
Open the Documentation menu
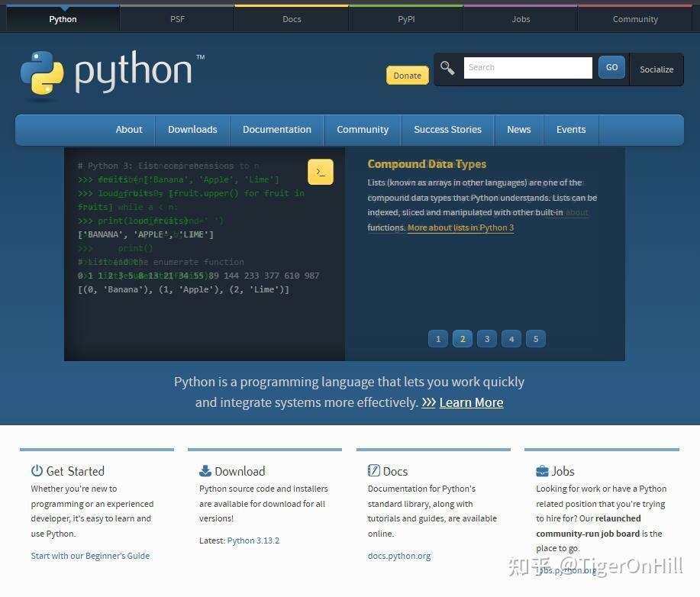[276, 130]
